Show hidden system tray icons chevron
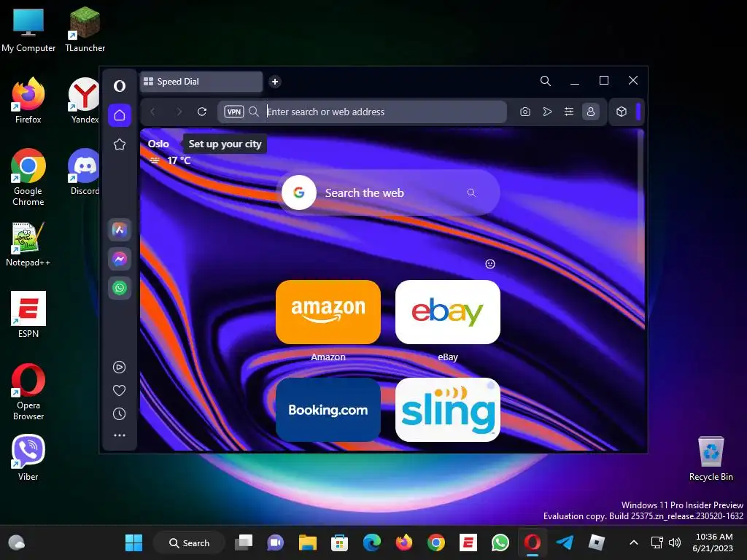Image resolution: width=747 pixels, height=560 pixels. pos(634,542)
